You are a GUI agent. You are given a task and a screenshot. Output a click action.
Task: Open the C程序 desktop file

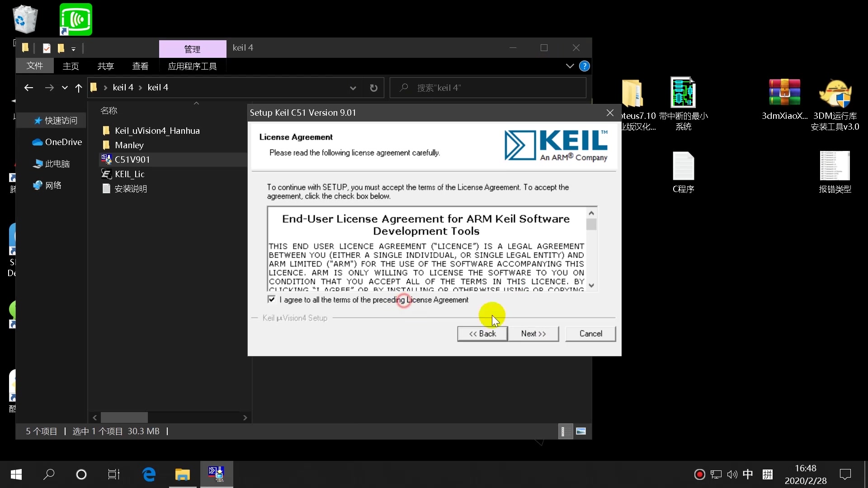tap(683, 173)
